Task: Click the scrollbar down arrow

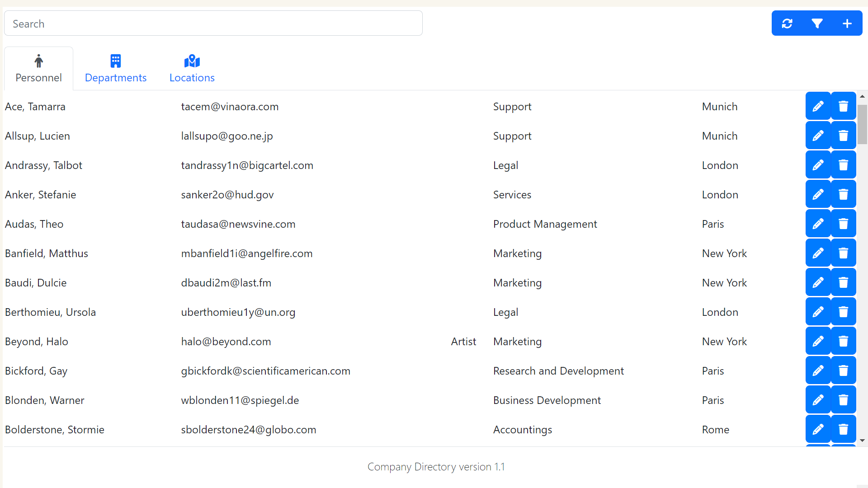Action: [x=863, y=441]
